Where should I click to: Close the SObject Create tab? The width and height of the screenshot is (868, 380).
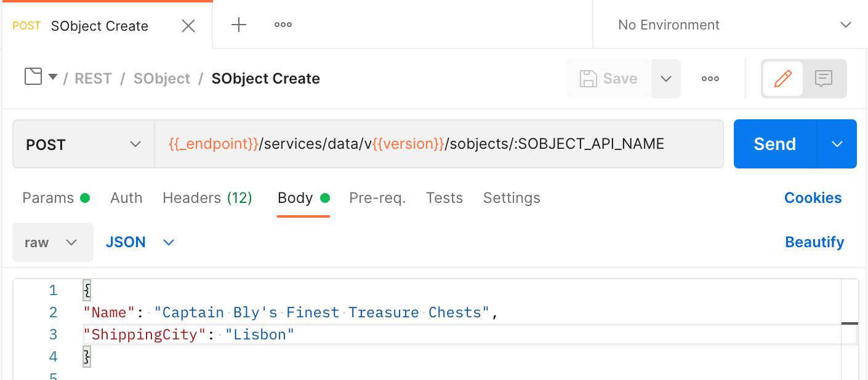(x=188, y=25)
